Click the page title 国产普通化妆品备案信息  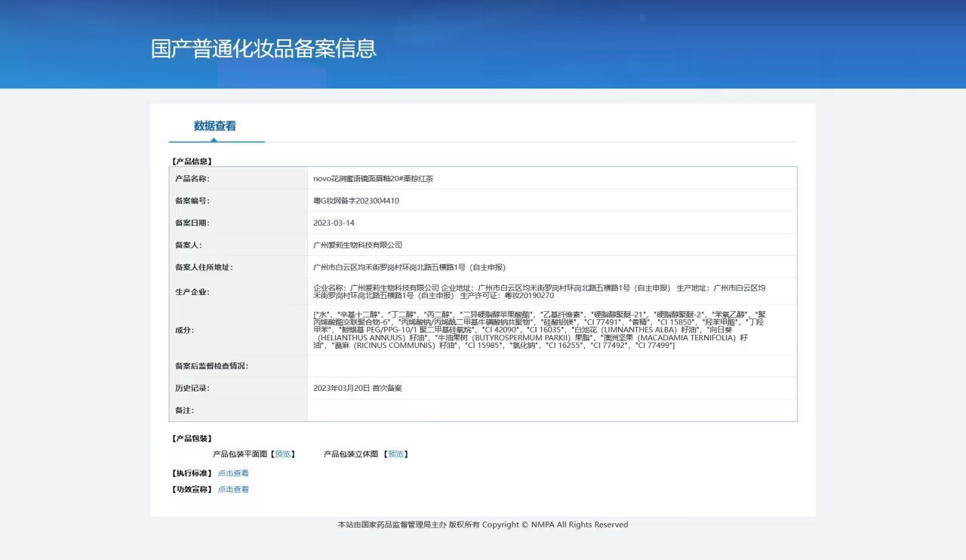pos(263,48)
